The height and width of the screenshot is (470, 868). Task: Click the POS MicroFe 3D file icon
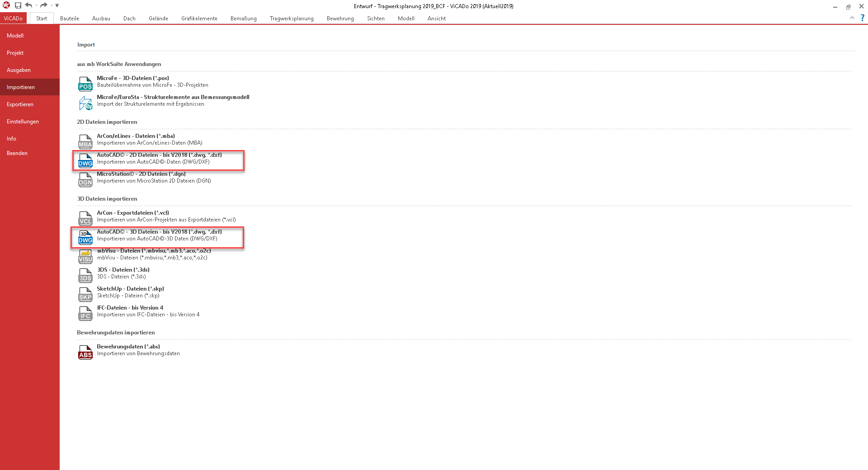tap(85, 84)
